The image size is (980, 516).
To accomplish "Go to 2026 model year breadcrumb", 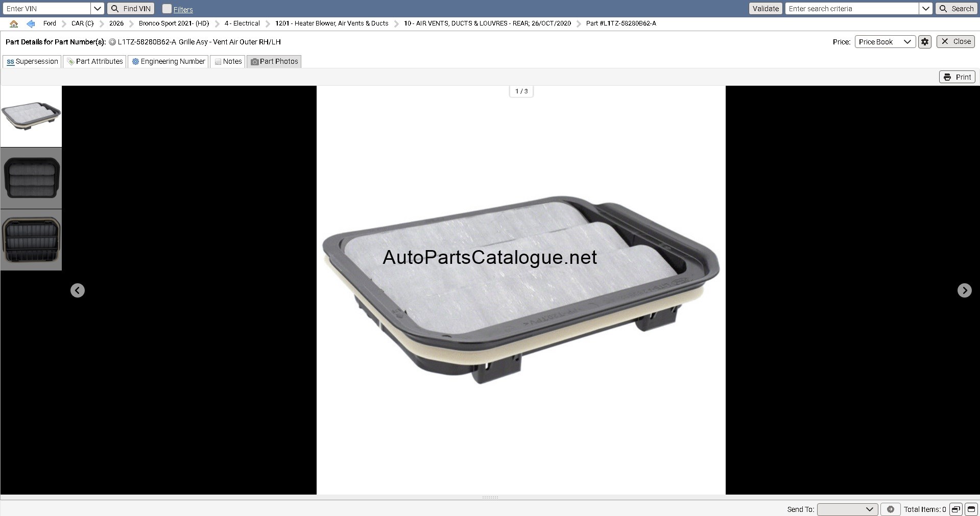I will [116, 23].
